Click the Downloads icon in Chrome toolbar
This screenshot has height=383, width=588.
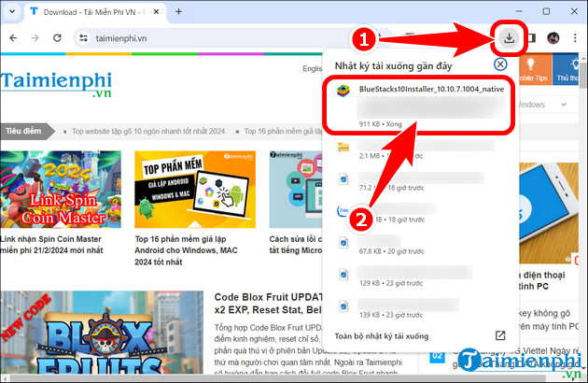point(508,38)
